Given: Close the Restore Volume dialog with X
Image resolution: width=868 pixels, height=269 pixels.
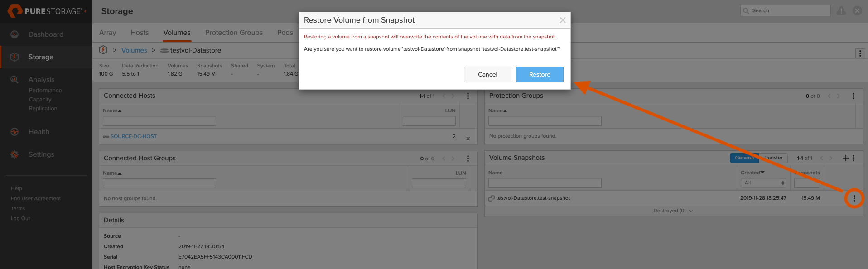Looking at the screenshot, I should point(562,20).
